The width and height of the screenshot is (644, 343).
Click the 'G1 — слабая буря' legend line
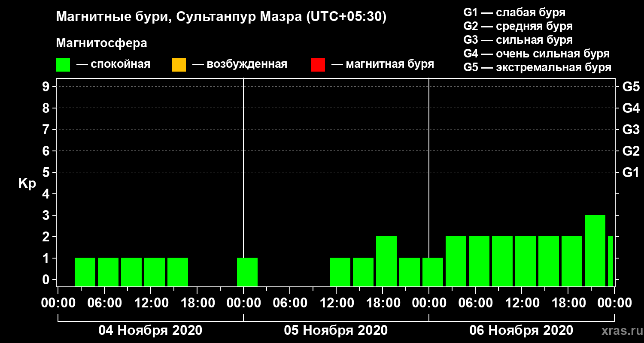(514, 12)
